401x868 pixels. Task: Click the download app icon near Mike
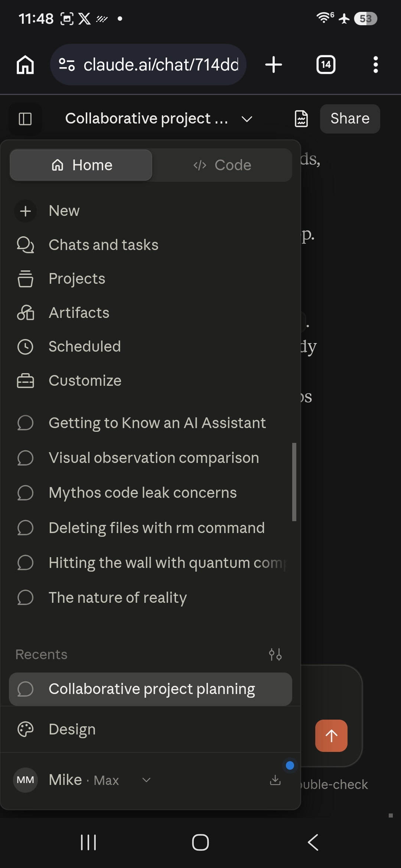point(275,780)
